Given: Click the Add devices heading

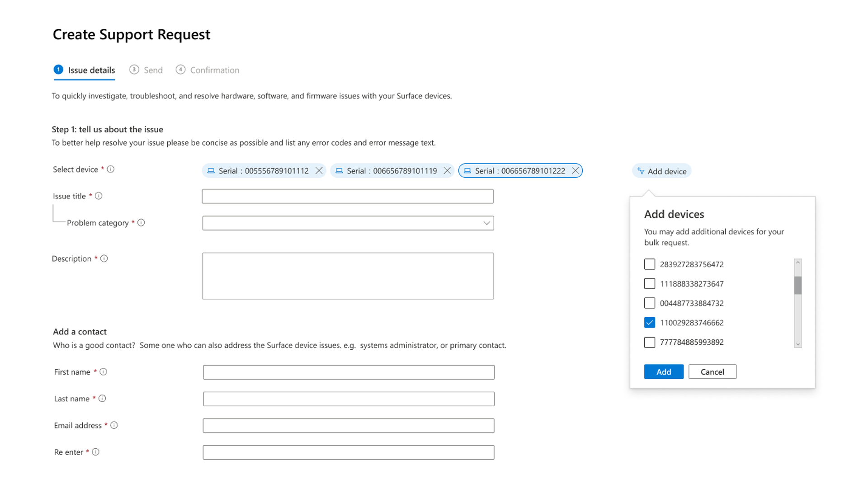Looking at the screenshot, I should coord(674,214).
